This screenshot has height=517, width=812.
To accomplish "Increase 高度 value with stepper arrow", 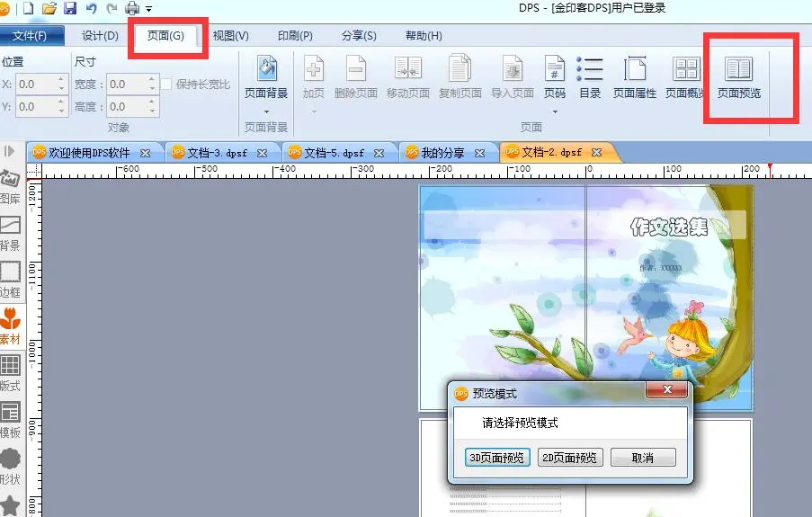I will pos(152,103).
